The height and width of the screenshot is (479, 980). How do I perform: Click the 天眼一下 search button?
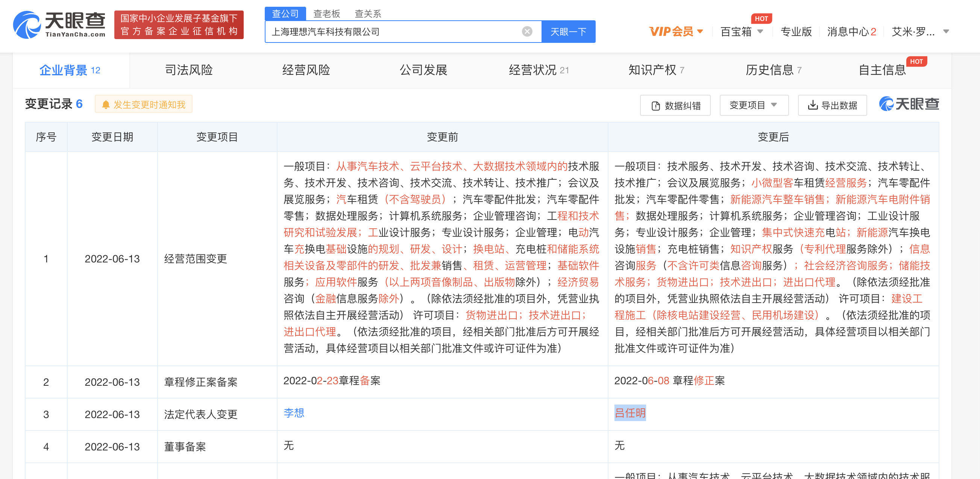point(567,32)
